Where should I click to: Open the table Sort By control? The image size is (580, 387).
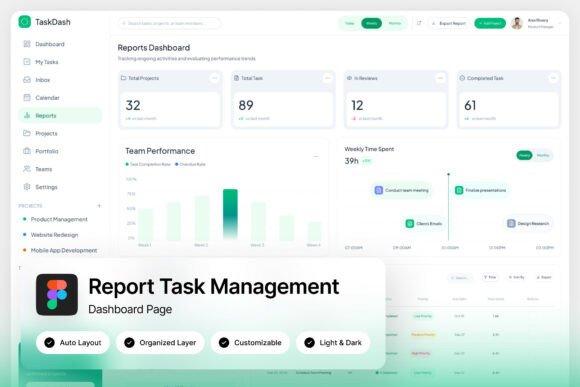tap(516, 277)
